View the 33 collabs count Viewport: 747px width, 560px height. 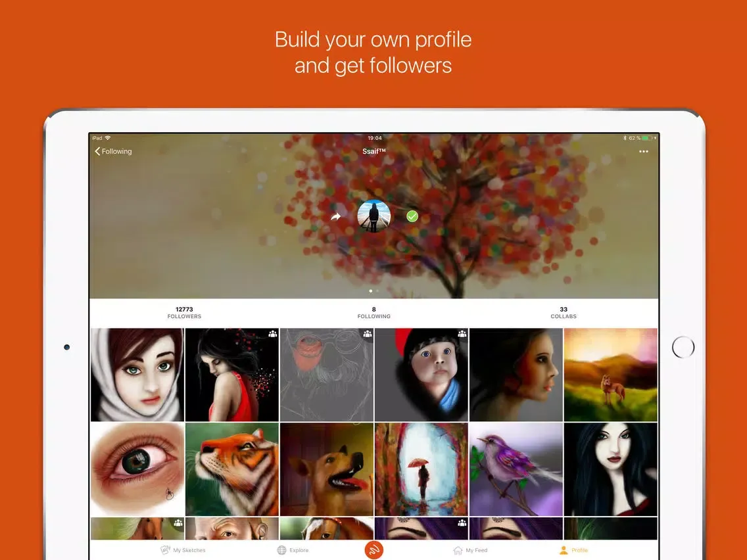564,312
